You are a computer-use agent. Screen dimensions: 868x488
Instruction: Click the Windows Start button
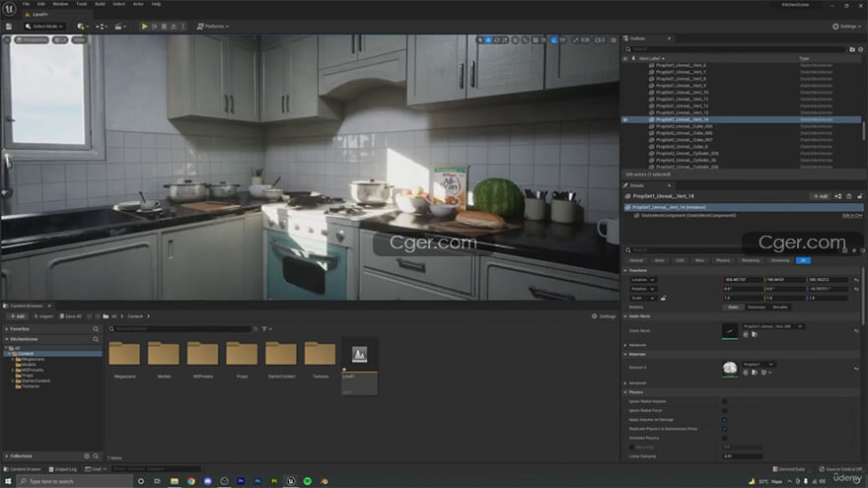(x=8, y=481)
